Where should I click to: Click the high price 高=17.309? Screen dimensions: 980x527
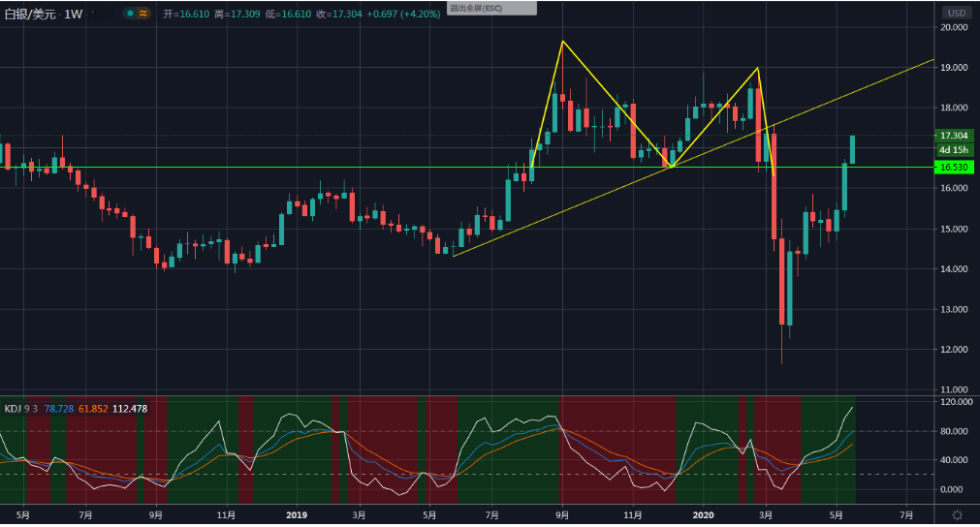[x=237, y=14]
